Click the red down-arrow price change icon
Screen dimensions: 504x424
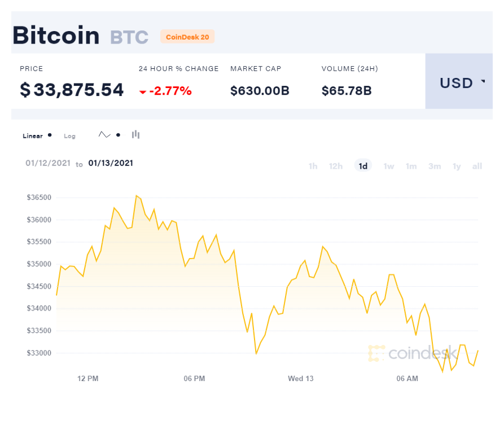pos(143,91)
